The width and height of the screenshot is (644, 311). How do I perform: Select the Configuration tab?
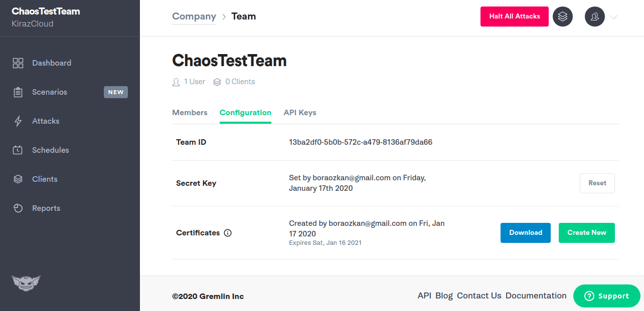(245, 113)
